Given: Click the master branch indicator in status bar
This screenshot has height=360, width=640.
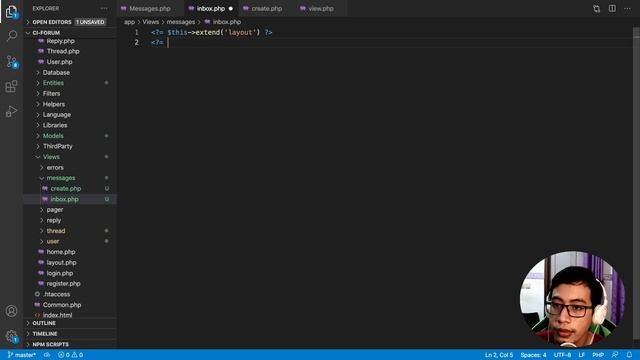Looking at the screenshot, I should click(22, 355).
